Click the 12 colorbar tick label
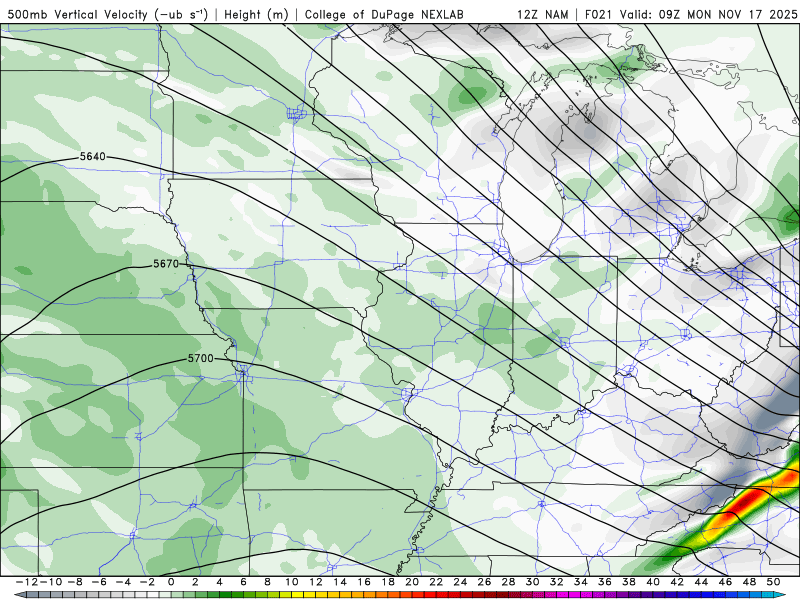Viewport: 800px width, 600px height. coord(316,582)
